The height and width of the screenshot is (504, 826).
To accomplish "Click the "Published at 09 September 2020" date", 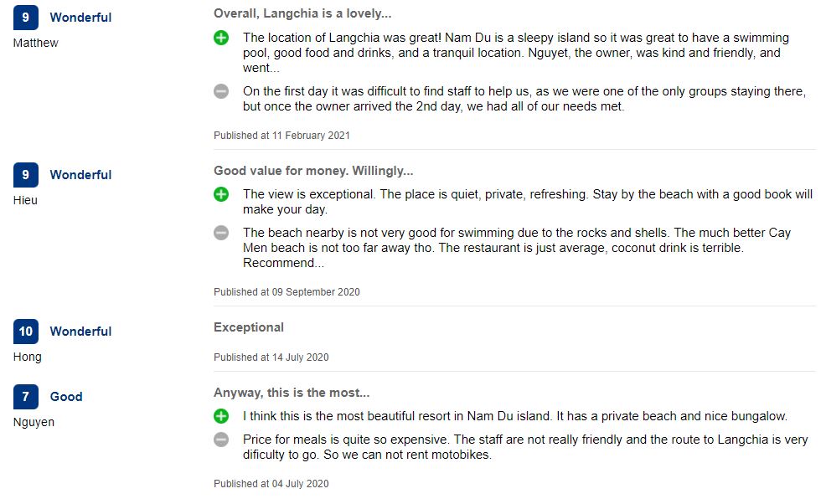I will coord(287,292).
